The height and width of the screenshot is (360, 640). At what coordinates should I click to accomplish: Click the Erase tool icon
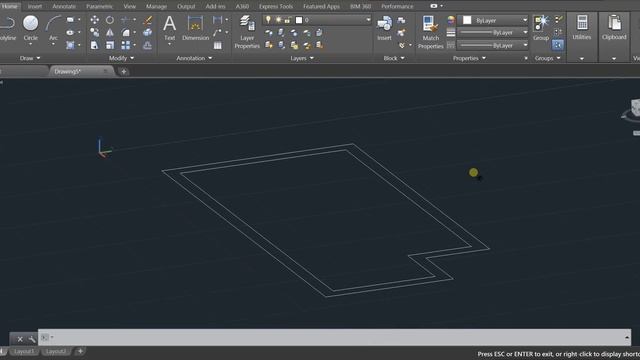pyautogui.click(x=148, y=20)
